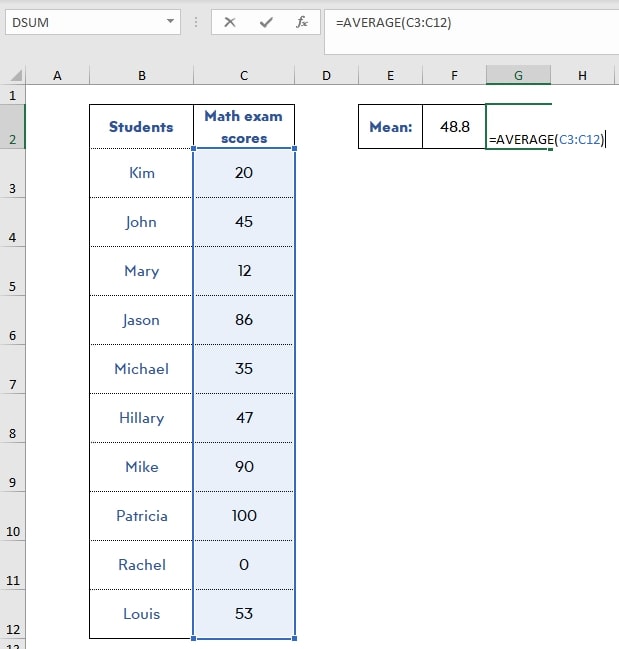Image resolution: width=619 pixels, height=649 pixels.
Task: Click the Select All corner triangle
Action: tap(16, 75)
